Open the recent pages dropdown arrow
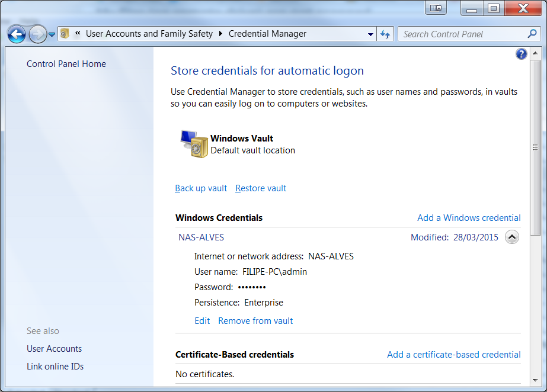Screen dimensions: 547x392 [x=52, y=34]
